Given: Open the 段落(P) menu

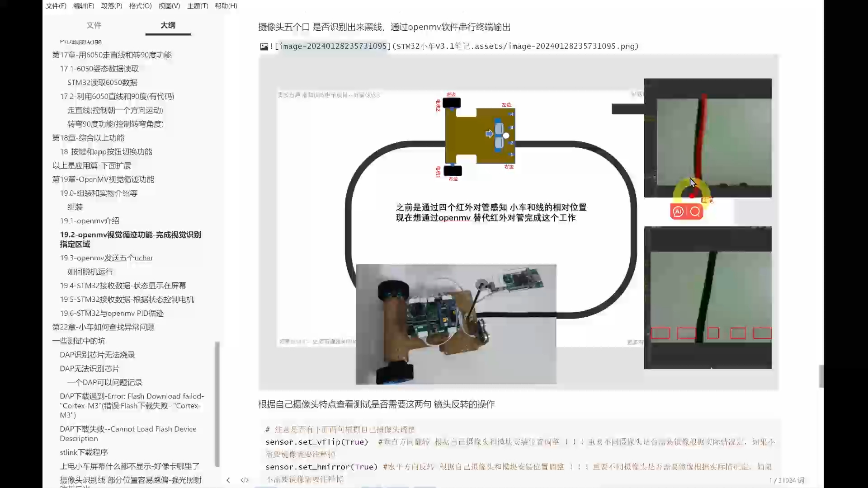Looking at the screenshot, I should (112, 6).
